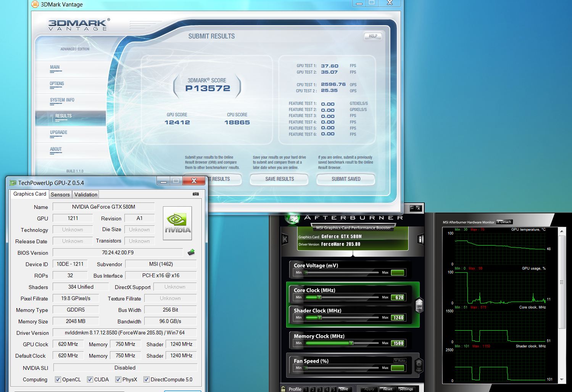Toggle the CUDA checkbox in GPU-Z
The height and width of the screenshot is (392, 572).
tap(90, 379)
